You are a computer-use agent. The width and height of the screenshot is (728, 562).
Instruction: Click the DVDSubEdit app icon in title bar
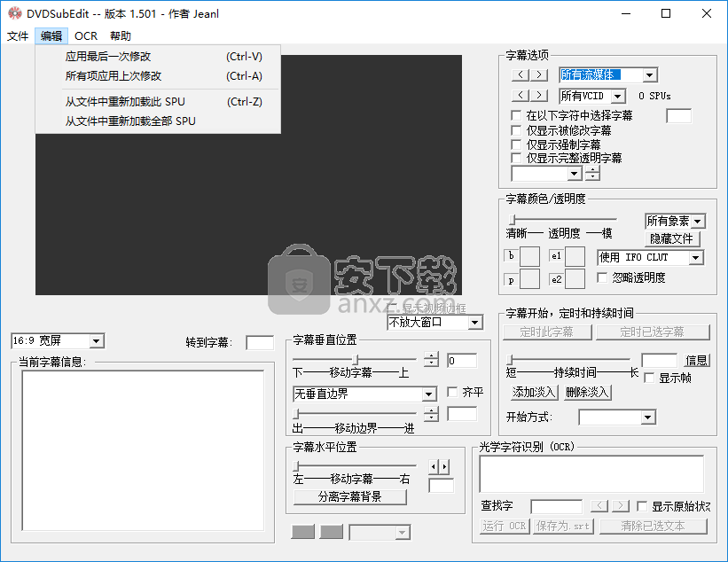point(15,13)
